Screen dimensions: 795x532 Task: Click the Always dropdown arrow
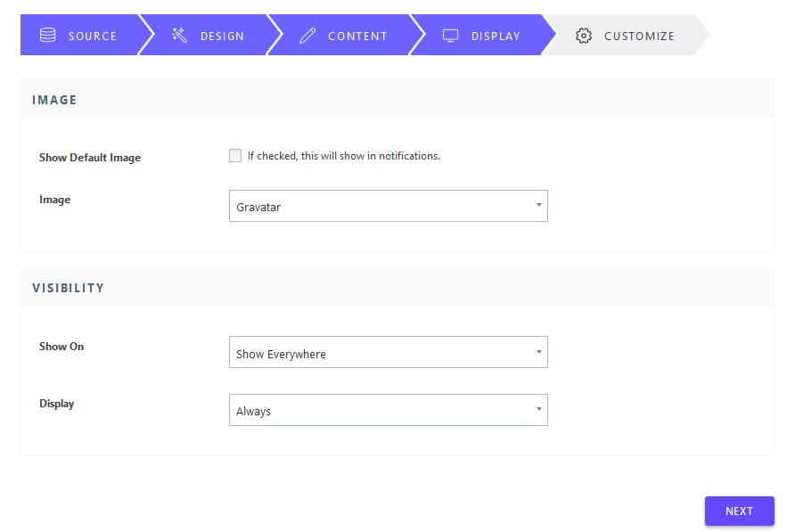click(539, 409)
